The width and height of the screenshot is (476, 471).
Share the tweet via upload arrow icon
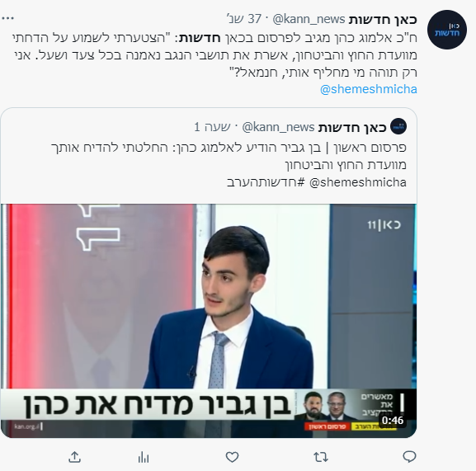pos(75,457)
